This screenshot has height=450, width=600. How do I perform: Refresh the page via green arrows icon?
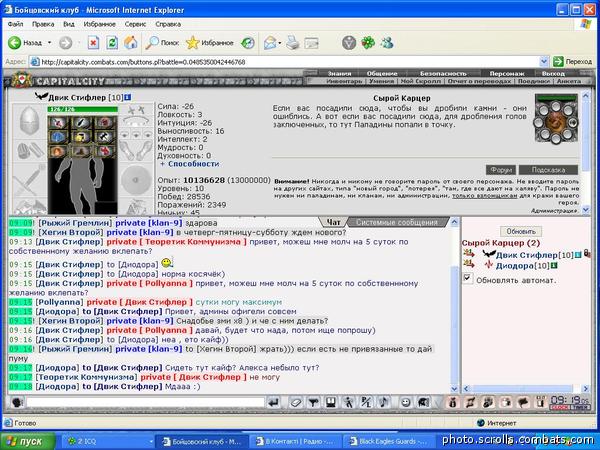tap(112, 43)
